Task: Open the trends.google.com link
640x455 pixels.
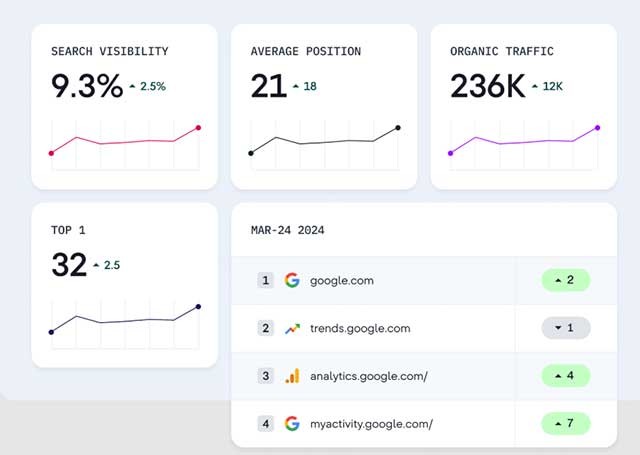Action: point(360,328)
